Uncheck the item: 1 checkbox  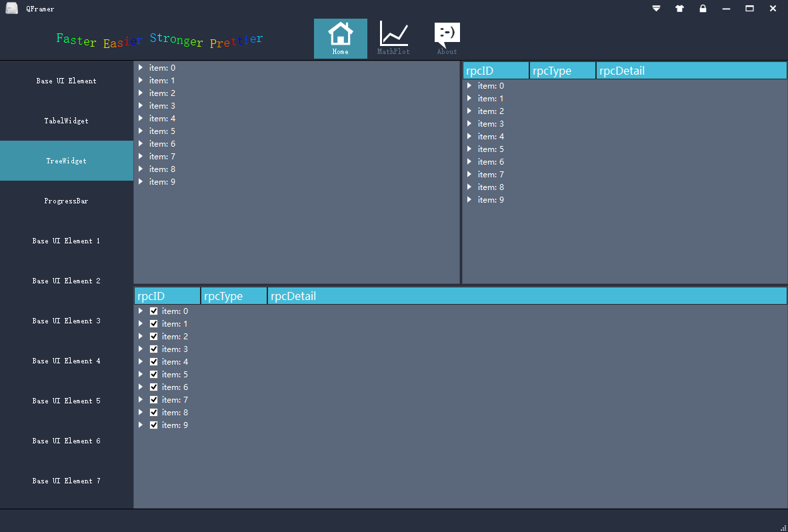click(x=154, y=323)
